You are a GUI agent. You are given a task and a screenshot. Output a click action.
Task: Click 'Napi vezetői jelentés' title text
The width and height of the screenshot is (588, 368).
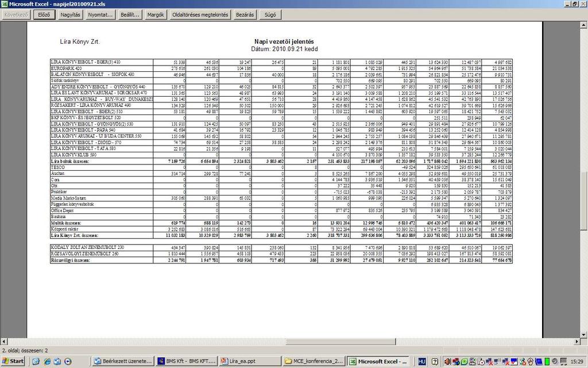click(x=284, y=41)
